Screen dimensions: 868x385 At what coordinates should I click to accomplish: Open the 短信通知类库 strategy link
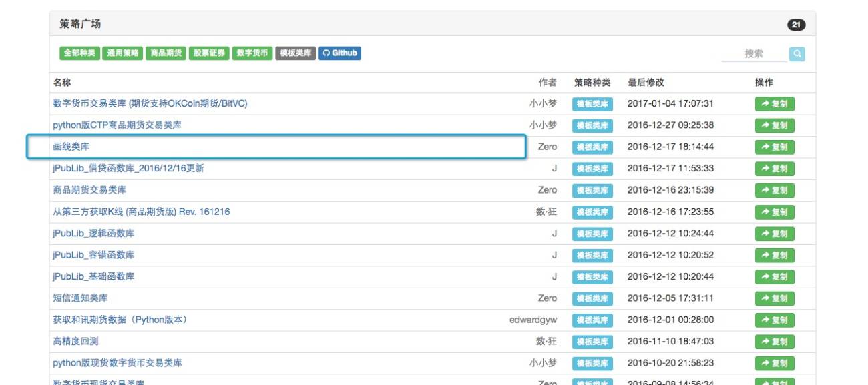pos(80,298)
